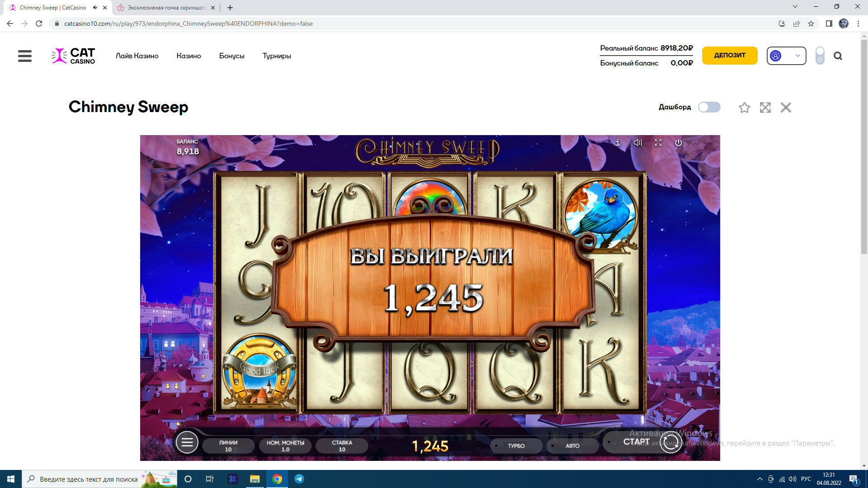Open the СТАВКА bet selector

point(342,446)
